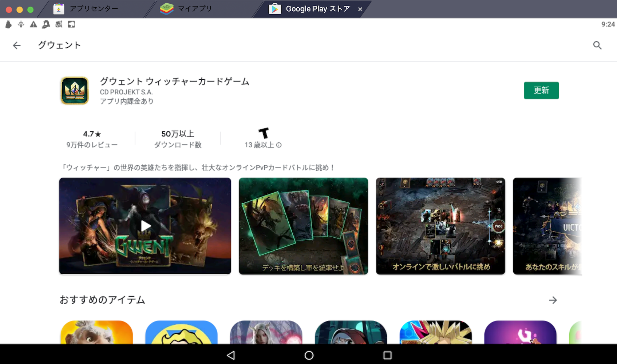Image resolution: width=617 pixels, height=364 pixels.
Task: Click the アプリ内課金あり label
Action: [127, 101]
